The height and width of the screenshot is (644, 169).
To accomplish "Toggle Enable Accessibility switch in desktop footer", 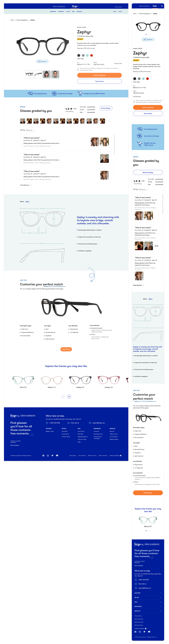I will [121, 455].
